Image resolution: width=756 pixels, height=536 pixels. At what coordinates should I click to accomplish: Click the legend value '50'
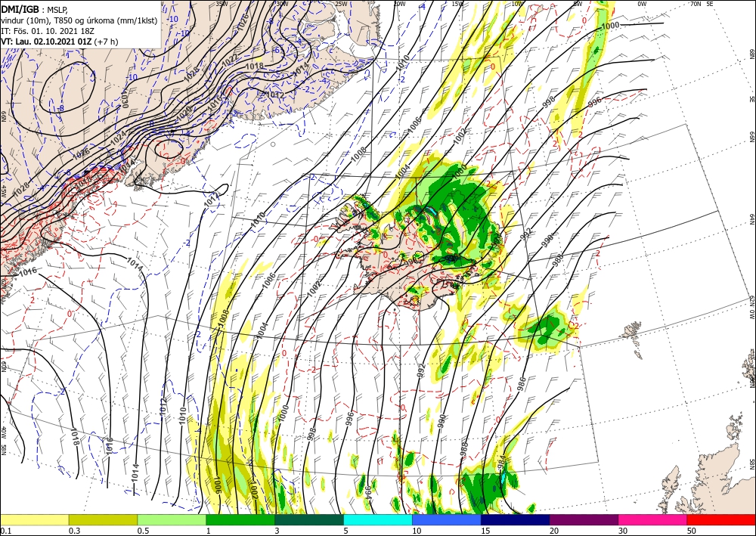[x=692, y=531]
